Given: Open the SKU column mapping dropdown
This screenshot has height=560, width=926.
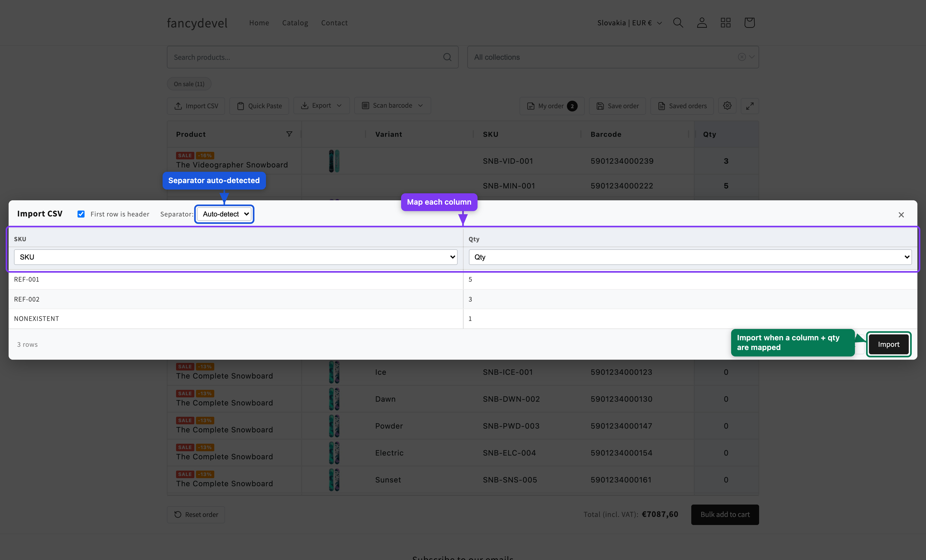Looking at the screenshot, I should point(236,257).
